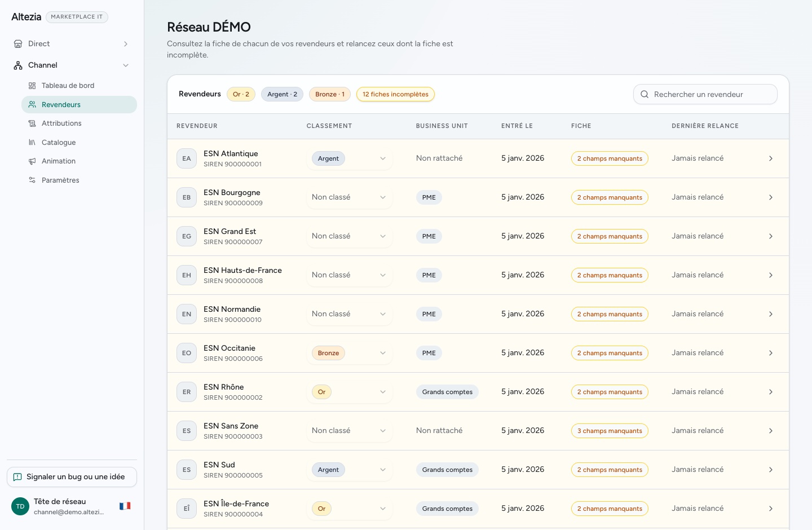Open classement dropdown for ESN Sud

(350, 470)
